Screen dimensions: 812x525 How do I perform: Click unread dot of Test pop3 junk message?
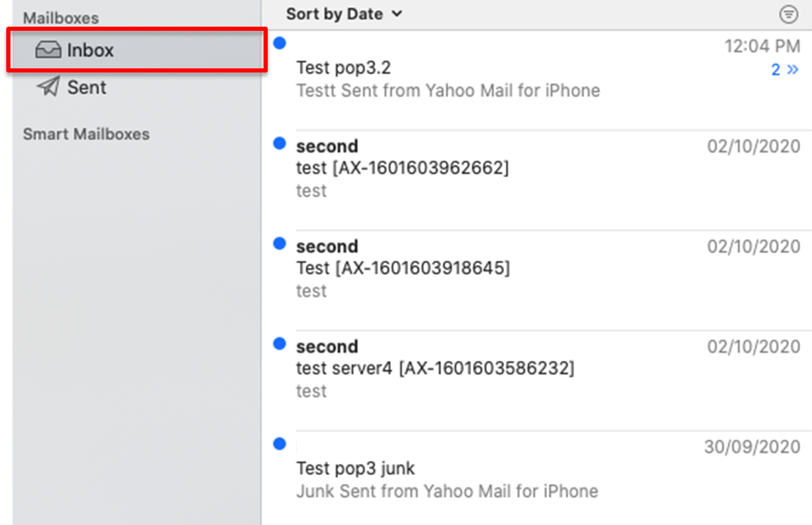click(x=279, y=444)
